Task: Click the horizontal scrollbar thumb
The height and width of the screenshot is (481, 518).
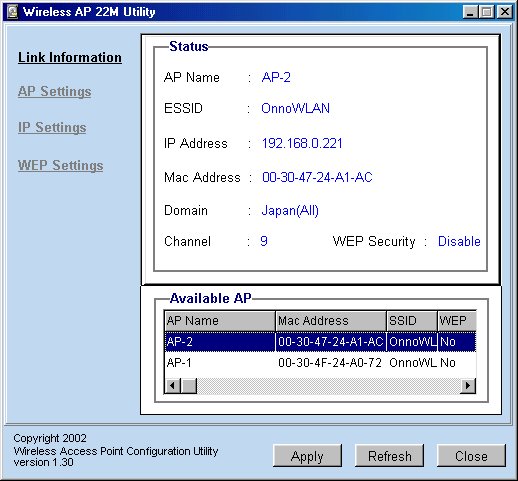Action: point(189,386)
